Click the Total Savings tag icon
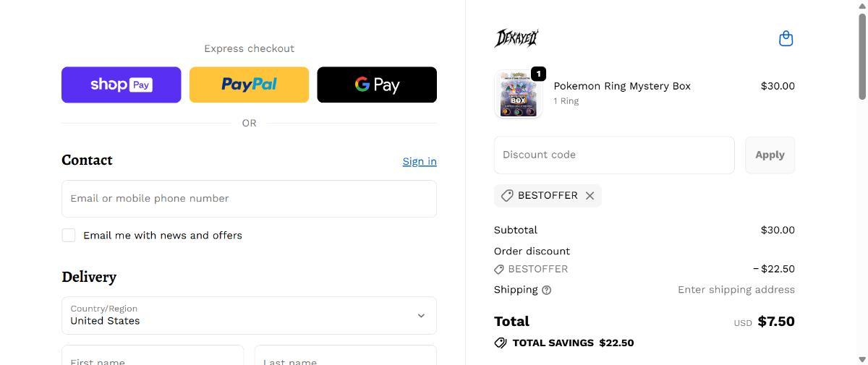Screen dimensions: 868x365 501,343
